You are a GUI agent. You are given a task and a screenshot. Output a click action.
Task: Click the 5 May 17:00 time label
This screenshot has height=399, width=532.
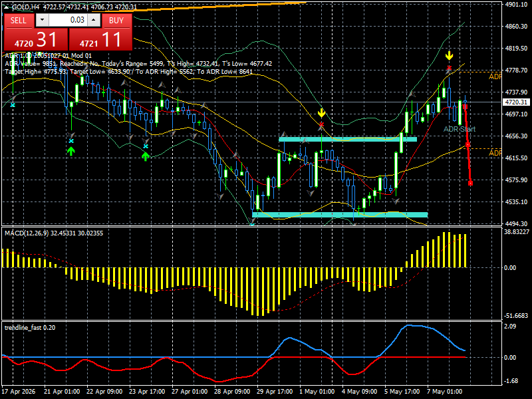coord(402,391)
